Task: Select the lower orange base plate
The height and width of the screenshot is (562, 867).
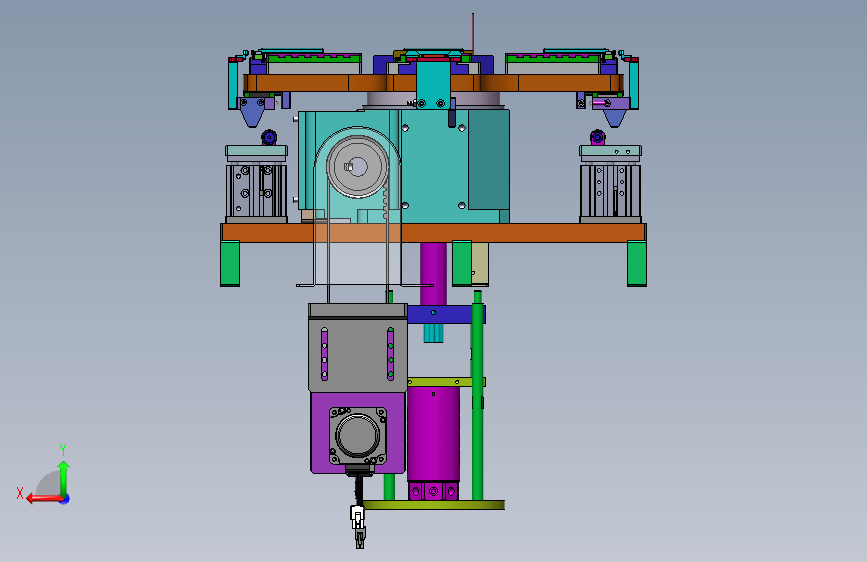Action: (433, 232)
